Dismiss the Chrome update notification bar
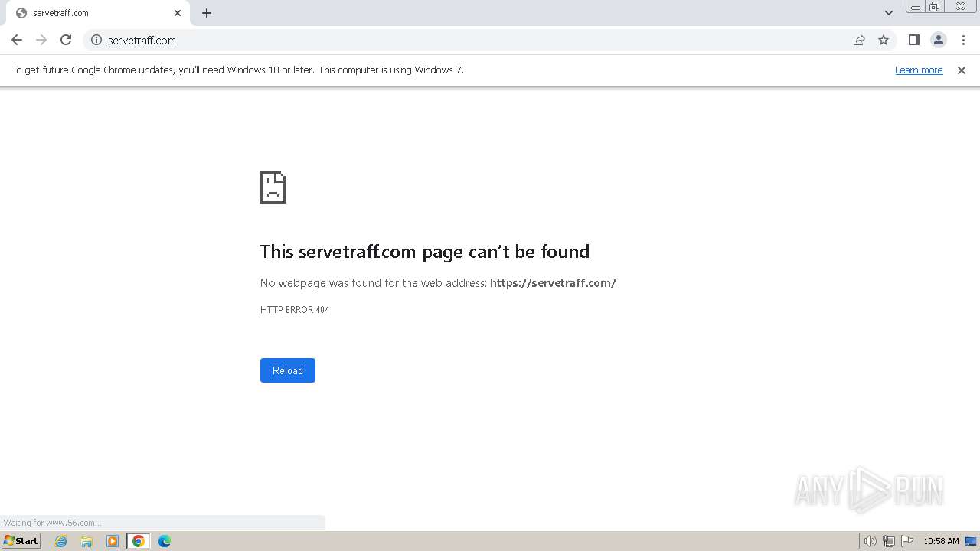980x551 pixels. point(962,70)
